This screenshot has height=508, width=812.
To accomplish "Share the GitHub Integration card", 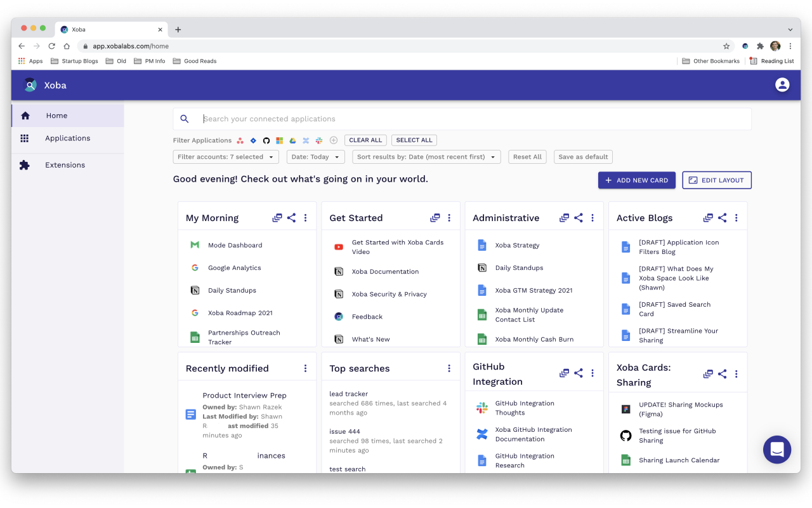I will point(579,373).
